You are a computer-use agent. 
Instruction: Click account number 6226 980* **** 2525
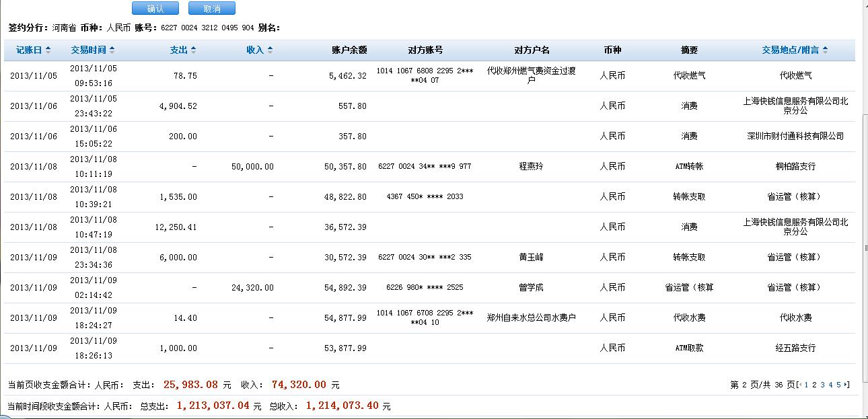click(x=425, y=288)
